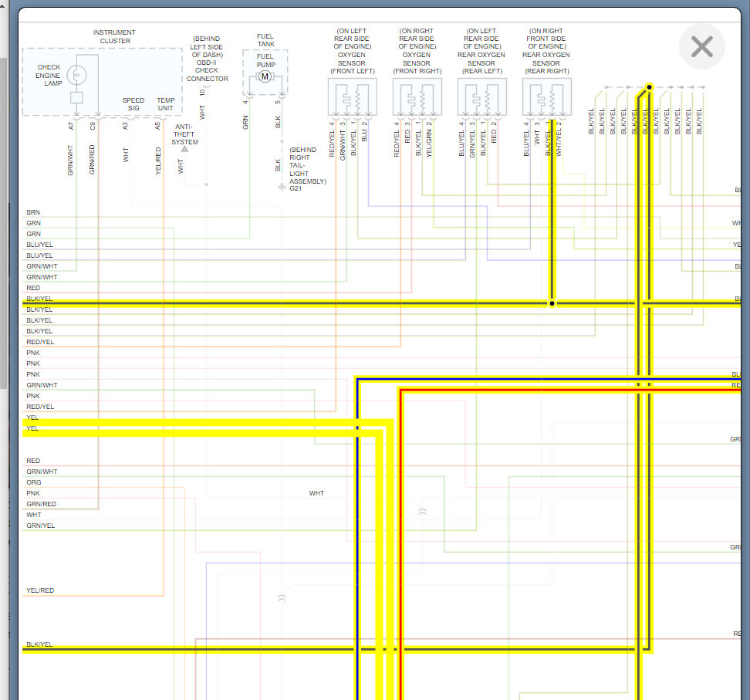This screenshot has width=750, height=700.
Task: Click the ANTI-THEFT SYSTEM label
Action: (x=184, y=134)
